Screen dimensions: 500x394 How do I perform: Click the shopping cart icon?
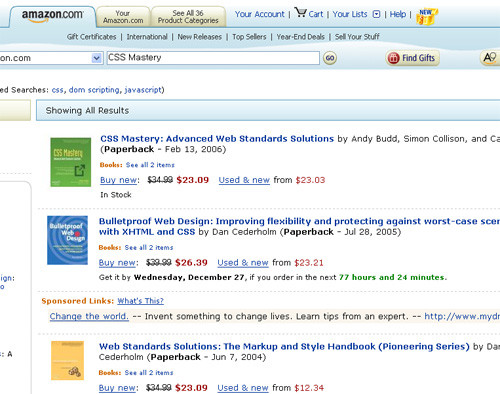pyautogui.click(x=300, y=13)
